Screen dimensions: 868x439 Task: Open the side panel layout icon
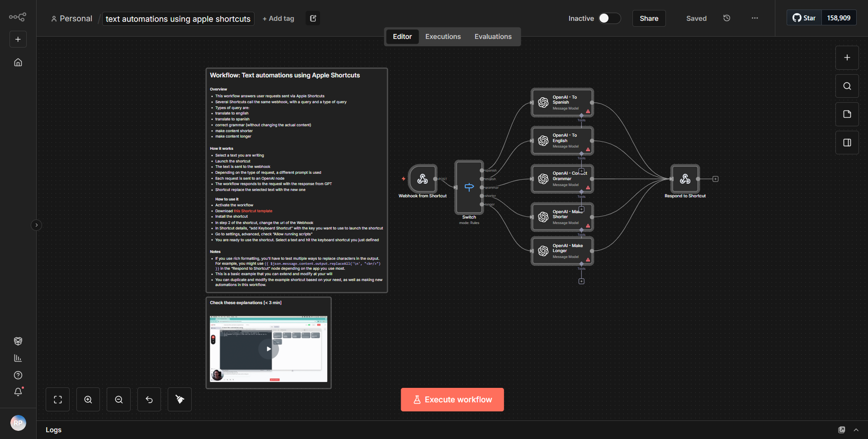847,143
